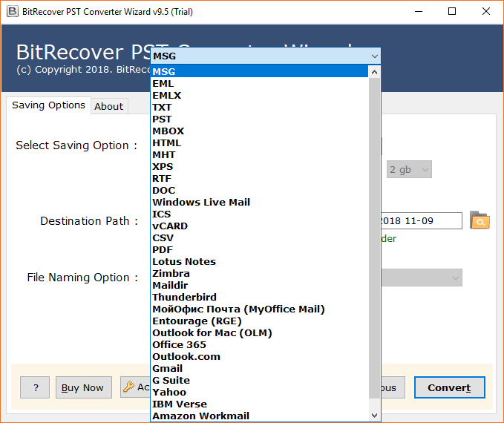
Task: Click the Previous button behind the list
Action: [393, 387]
